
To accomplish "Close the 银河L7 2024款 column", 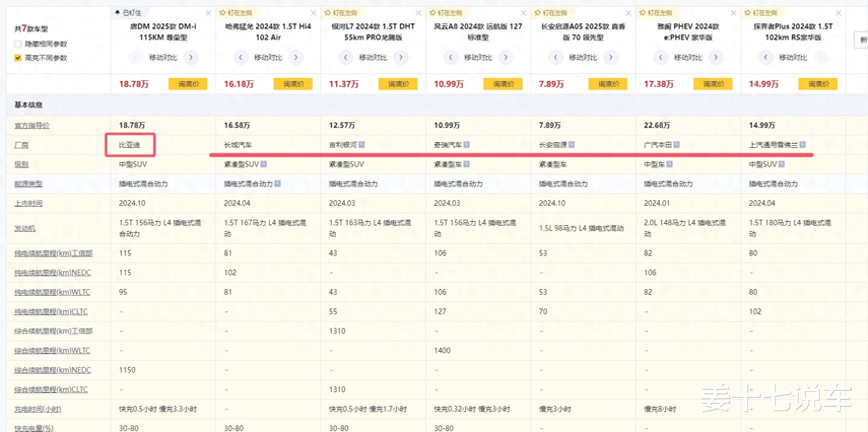I will (418, 13).
